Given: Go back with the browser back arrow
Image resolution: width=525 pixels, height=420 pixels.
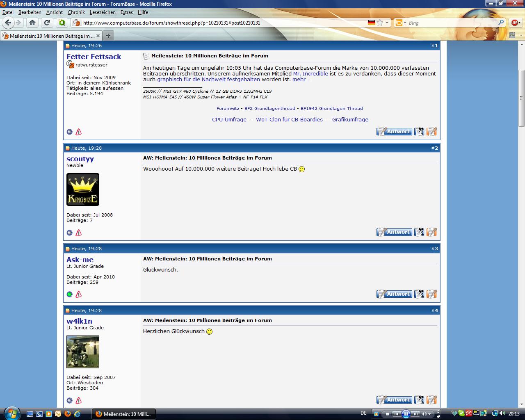Looking at the screenshot, I should pyautogui.click(x=8, y=23).
